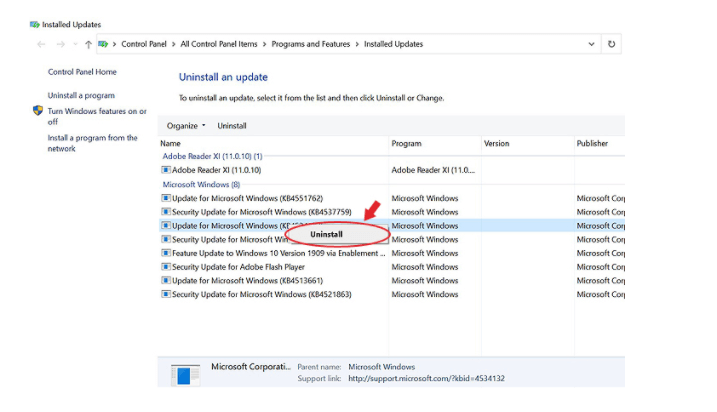
Task: Click icon next to KB4551762 update
Action: tap(166, 198)
